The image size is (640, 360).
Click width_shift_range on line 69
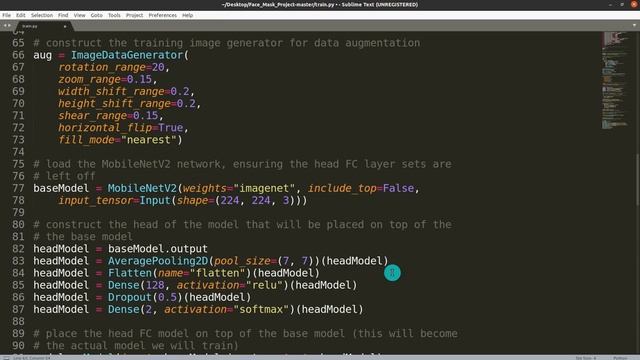tap(111, 91)
